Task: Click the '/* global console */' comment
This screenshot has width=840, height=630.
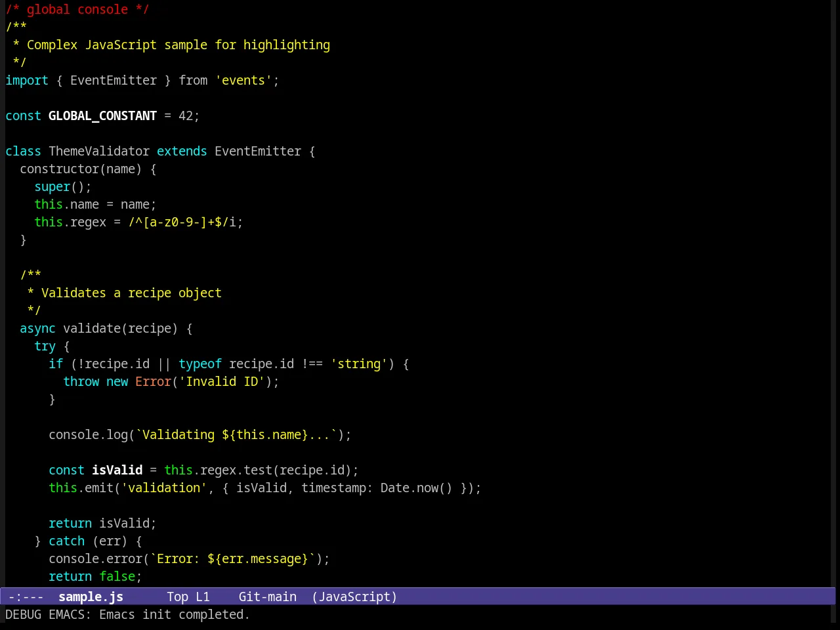Action: coord(77,9)
